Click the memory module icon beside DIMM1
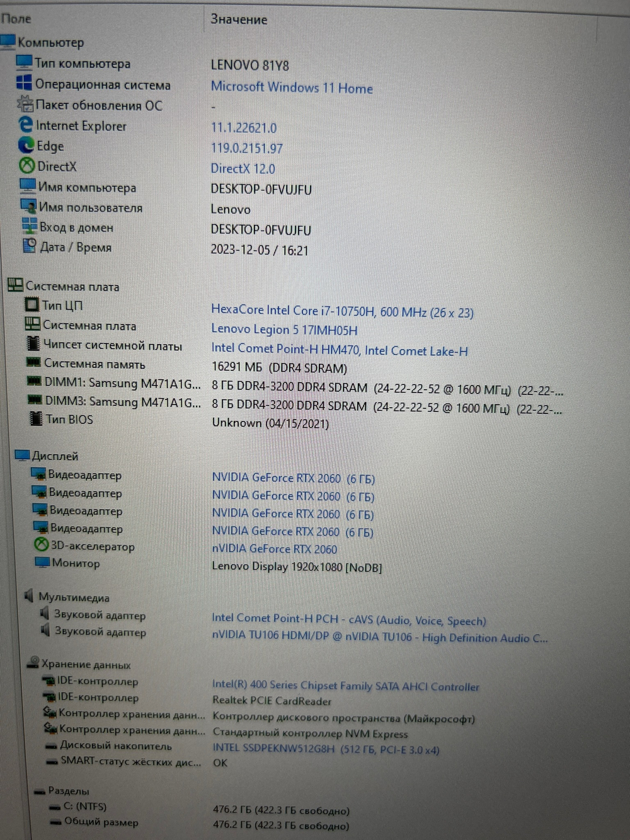Image resolution: width=630 pixels, height=840 pixels. 35,383
